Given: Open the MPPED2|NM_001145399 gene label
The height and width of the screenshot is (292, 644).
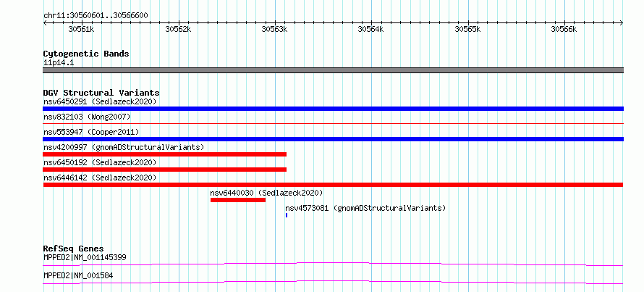Looking at the screenshot, I should point(85,257).
